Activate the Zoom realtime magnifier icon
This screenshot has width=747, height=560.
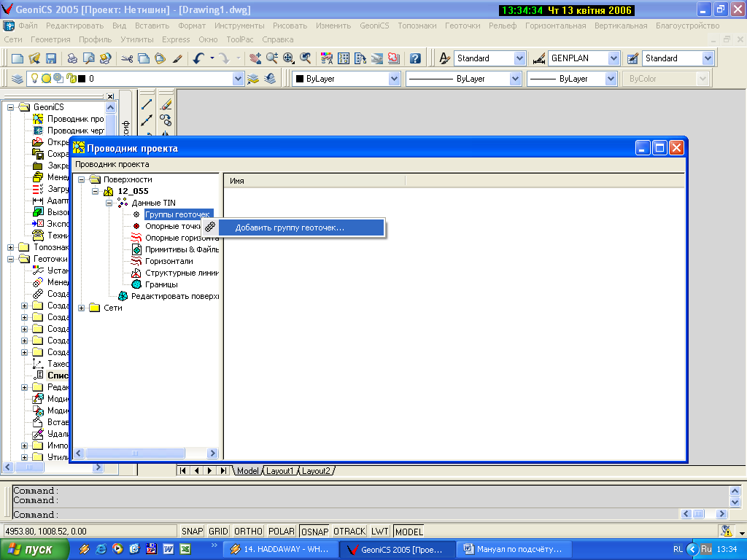point(272,58)
